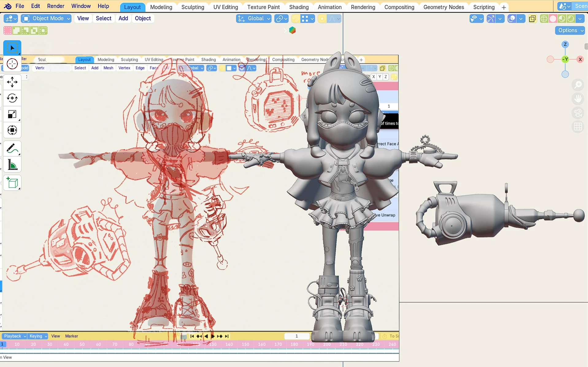This screenshot has width=588, height=367.
Task: Switch to Material Preview shading
Action: click(x=562, y=19)
